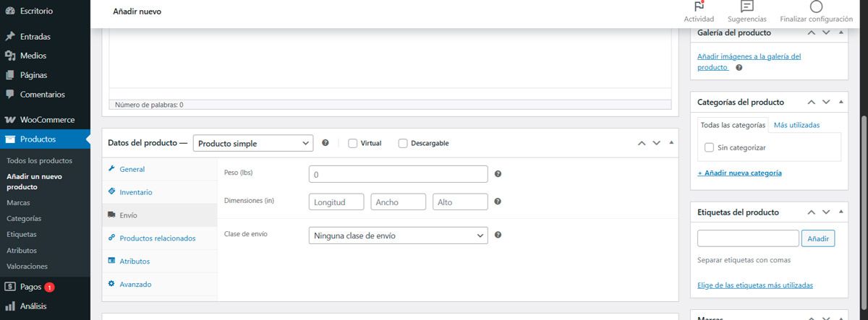
Task: Click help icon beside Peso field
Action: click(x=498, y=174)
